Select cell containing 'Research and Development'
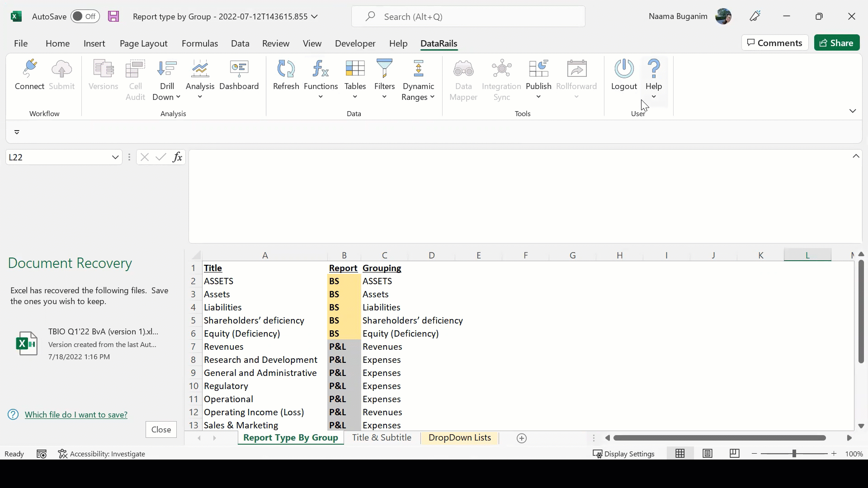Image resolution: width=868 pixels, height=488 pixels. pos(265,360)
